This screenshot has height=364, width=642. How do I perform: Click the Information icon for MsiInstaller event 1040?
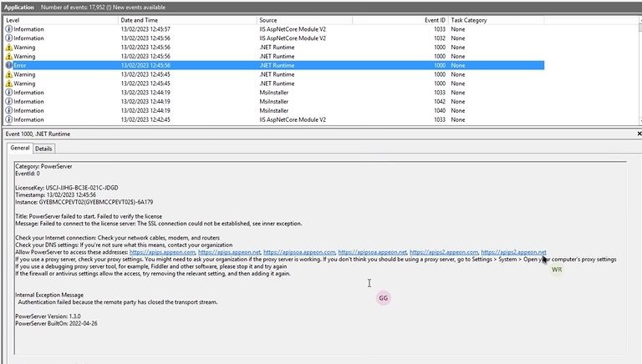[9, 111]
